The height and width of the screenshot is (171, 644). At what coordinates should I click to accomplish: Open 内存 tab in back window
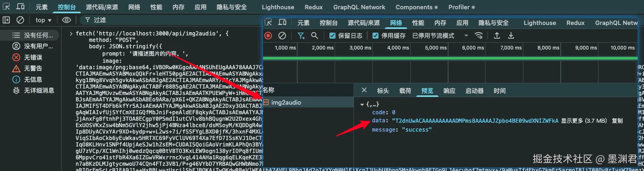(179, 7)
